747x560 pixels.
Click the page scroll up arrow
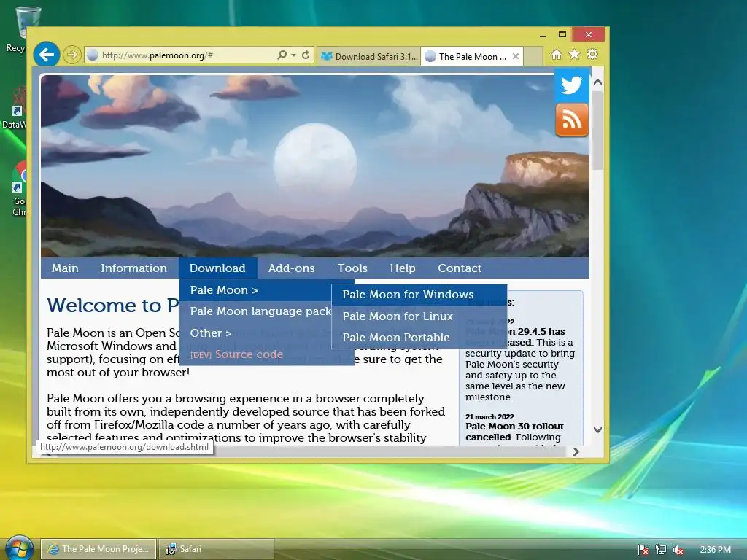pyautogui.click(x=598, y=82)
